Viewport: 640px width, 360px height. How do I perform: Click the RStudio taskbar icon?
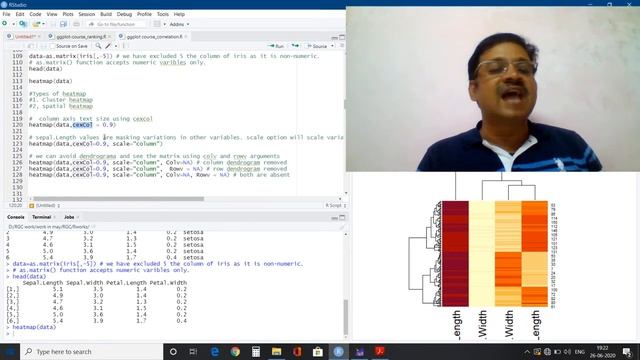[338, 351]
